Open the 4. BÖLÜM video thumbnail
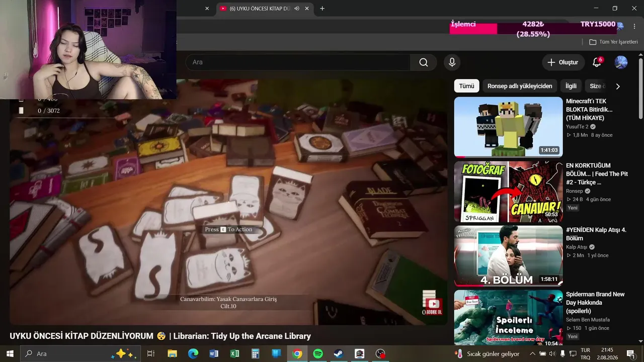This screenshot has width=644, height=362. point(508,256)
